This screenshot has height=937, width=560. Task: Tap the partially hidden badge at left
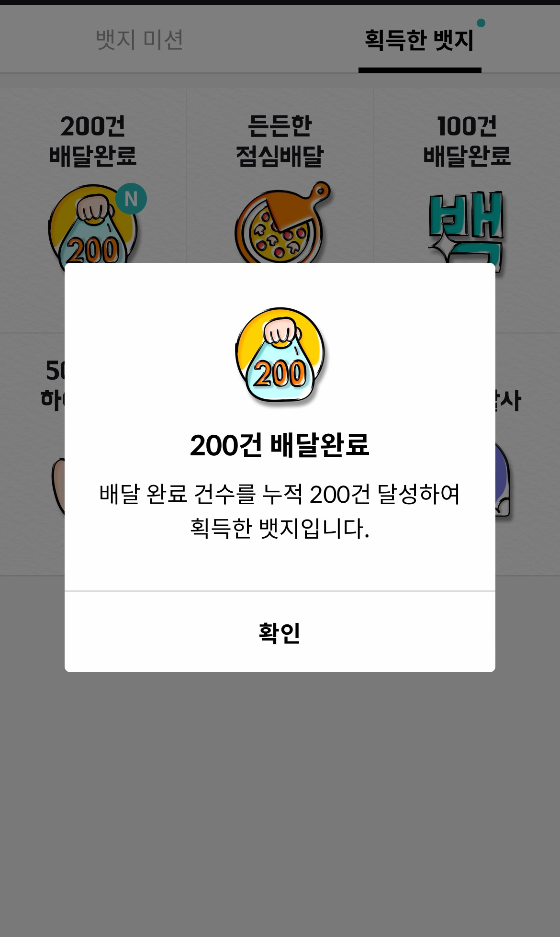pos(58,486)
